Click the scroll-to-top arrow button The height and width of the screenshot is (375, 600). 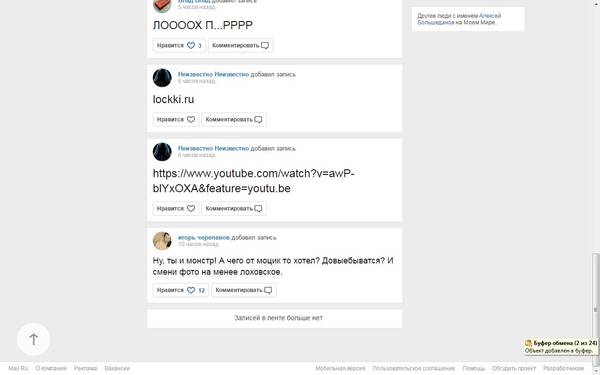34,339
